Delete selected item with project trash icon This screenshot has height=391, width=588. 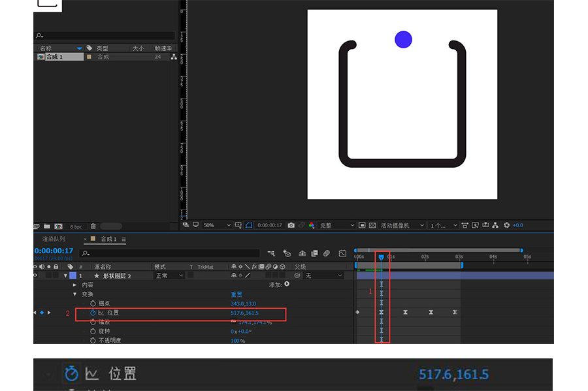coord(93,227)
